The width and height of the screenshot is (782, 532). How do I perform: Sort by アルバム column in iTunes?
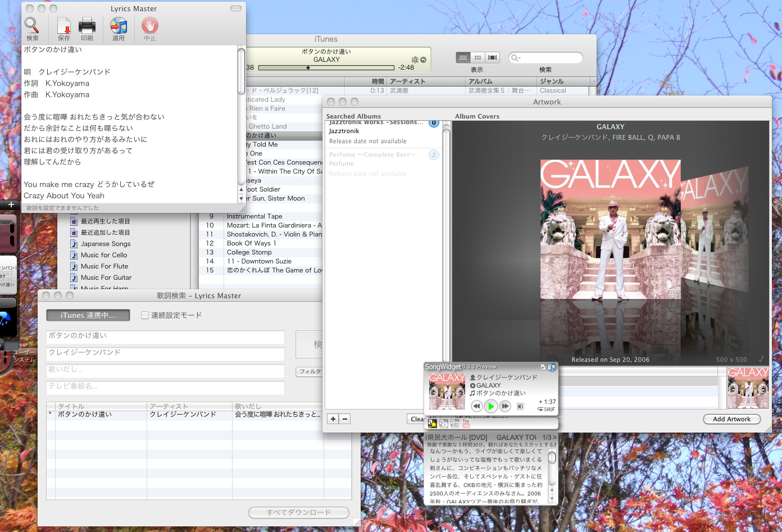[501, 81]
